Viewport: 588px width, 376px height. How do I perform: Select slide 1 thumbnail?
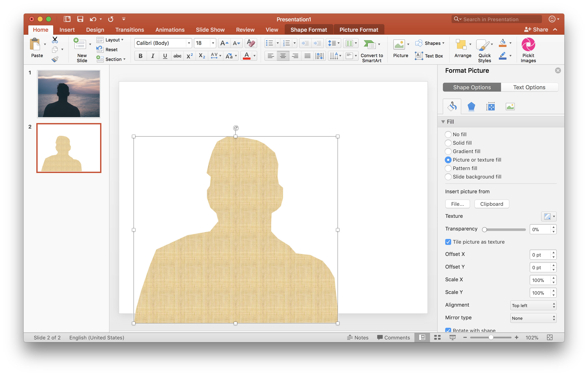(x=68, y=94)
